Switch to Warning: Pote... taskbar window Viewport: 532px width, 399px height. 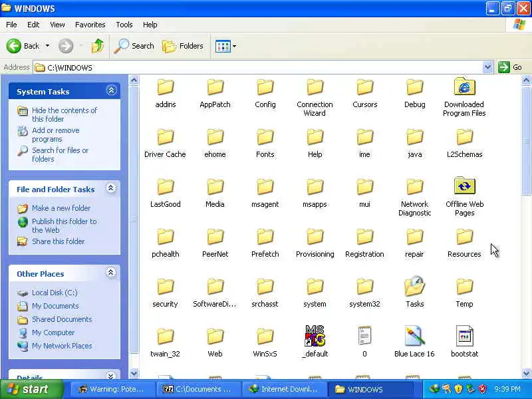click(112, 389)
